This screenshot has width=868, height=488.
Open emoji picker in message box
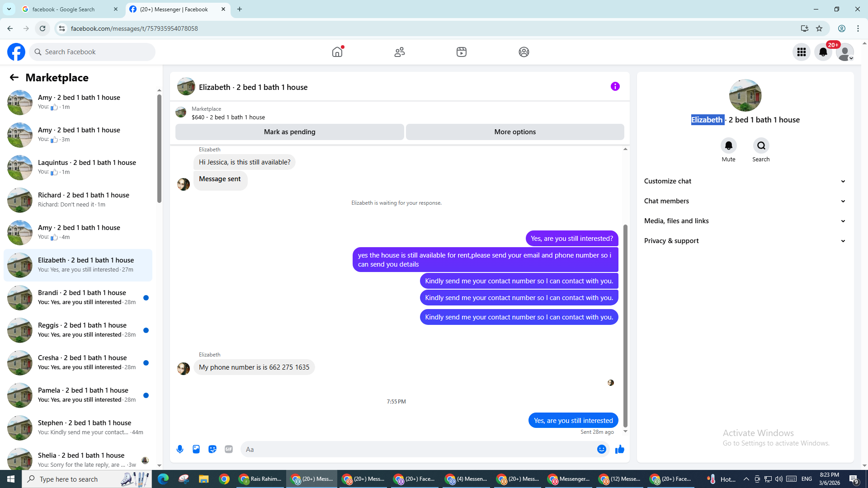[601, 449]
